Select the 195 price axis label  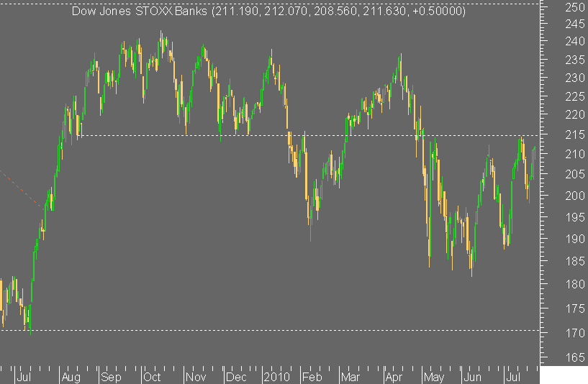click(574, 217)
